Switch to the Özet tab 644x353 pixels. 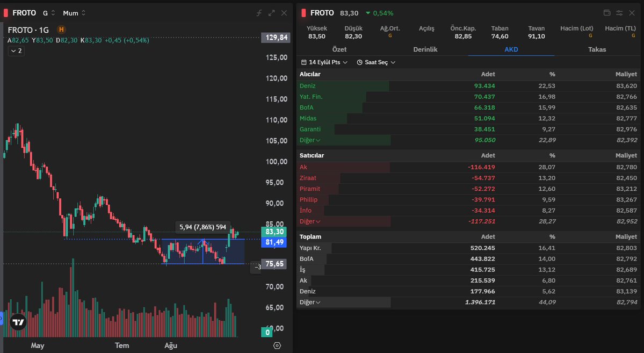click(339, 49)
